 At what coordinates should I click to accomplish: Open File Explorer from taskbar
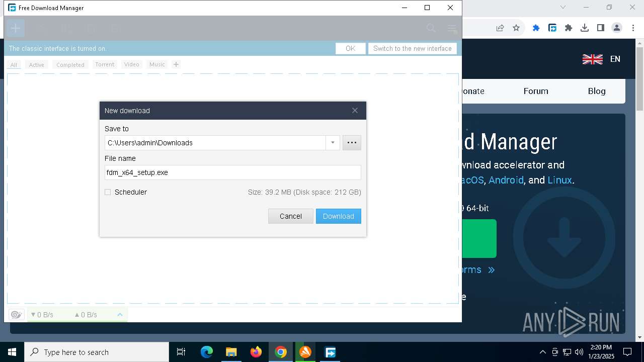pyautogui.click(x=231, y=352)
